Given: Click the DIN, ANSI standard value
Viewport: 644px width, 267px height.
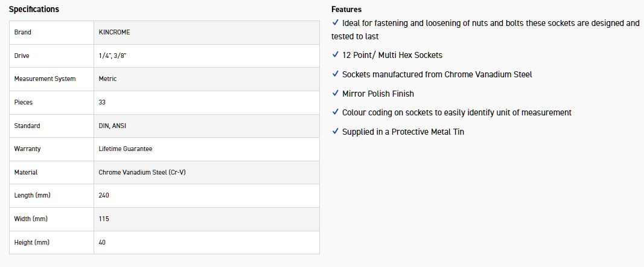Looking at the screenshot, I should 112,126.
